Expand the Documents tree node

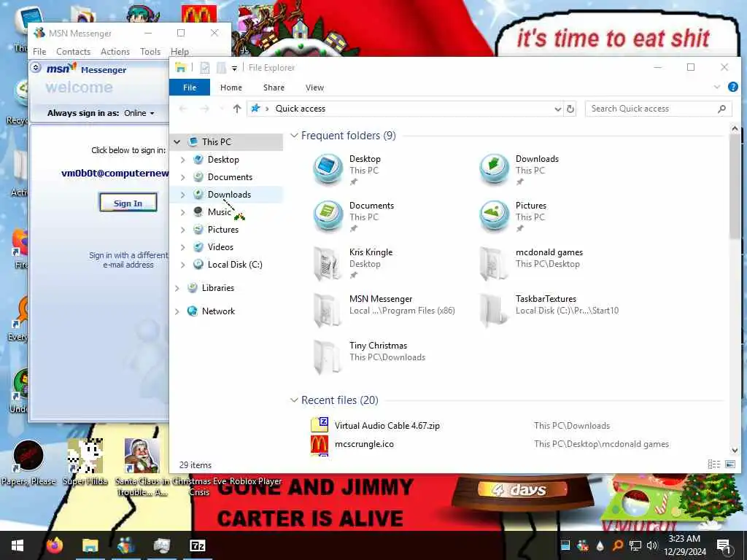(x=183, y=177)
